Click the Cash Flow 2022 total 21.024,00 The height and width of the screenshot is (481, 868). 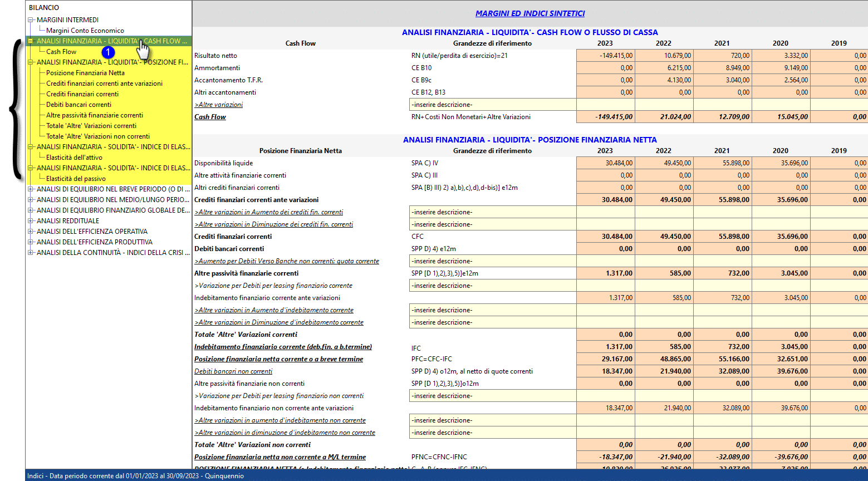tap(664, 117)
